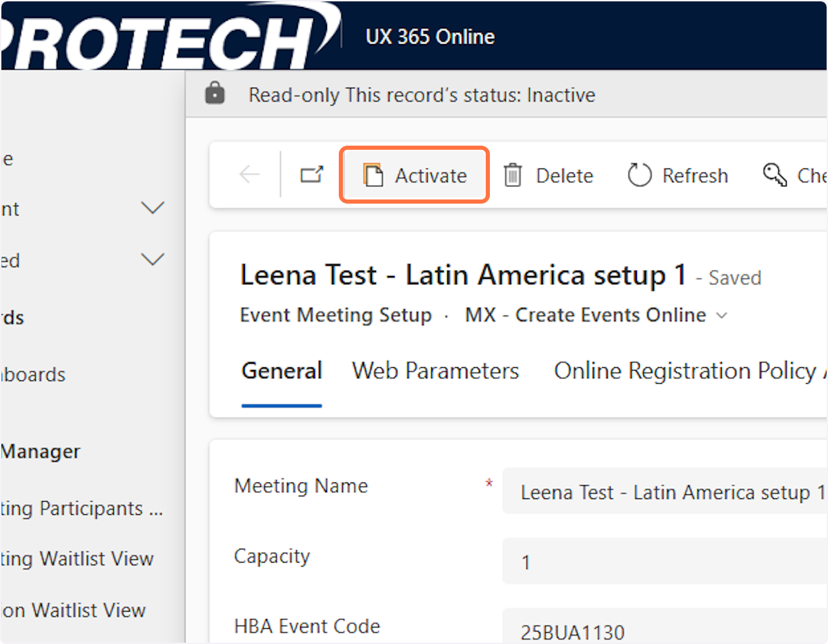Screen dimensions: 828x644
Task: Switch to the Web Parameters tab
Action: pos(435,371)
